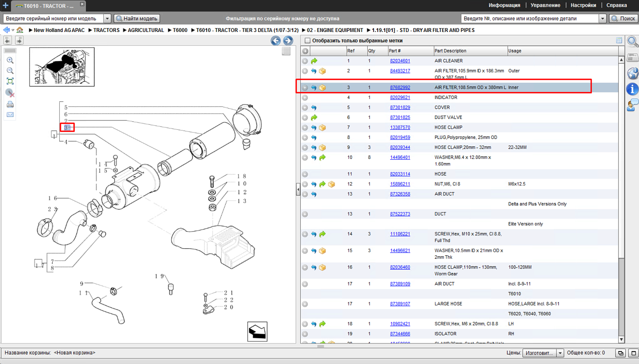Screen dimensions: 639x364
Task: Click the green arrow icon in the 14496401 row
Action: (322, 158)
